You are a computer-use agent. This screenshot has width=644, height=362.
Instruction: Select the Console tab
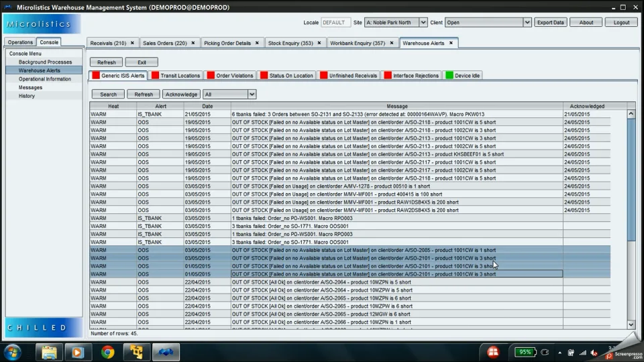pyautogui.click(x=49, y=42)
